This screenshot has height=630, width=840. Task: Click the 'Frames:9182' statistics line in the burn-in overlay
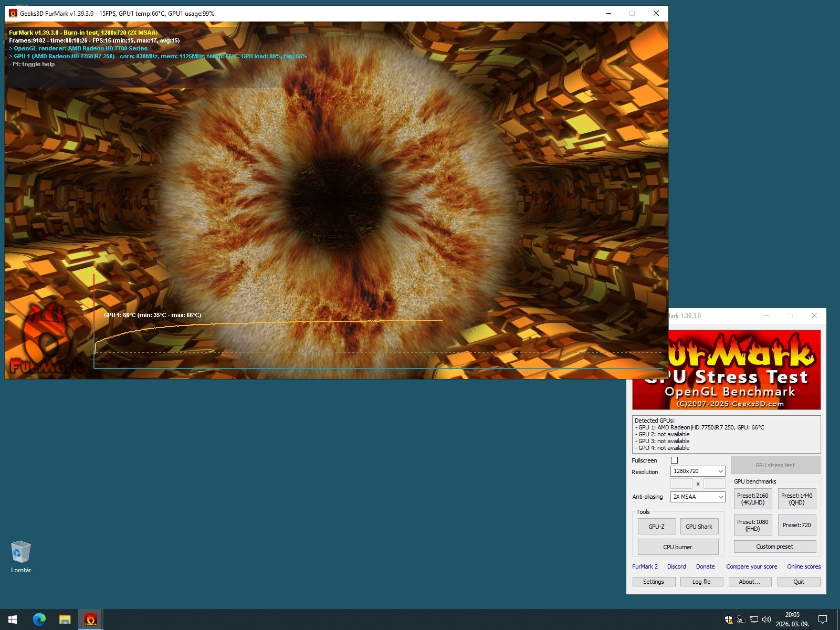pyautogui.click(x=94, y=40)
